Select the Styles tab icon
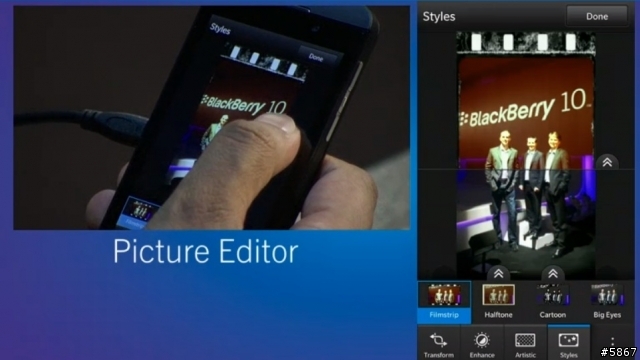 point(569,343)
